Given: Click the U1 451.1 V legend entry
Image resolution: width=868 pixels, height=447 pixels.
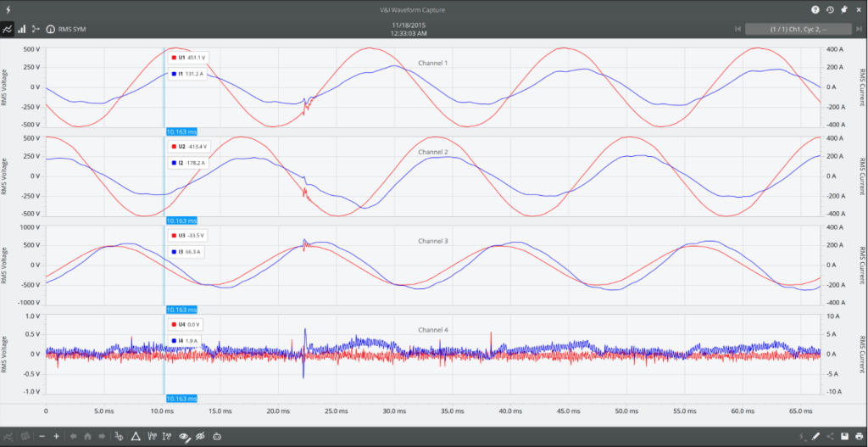Looking at the screenshot, I should point(188,58).
